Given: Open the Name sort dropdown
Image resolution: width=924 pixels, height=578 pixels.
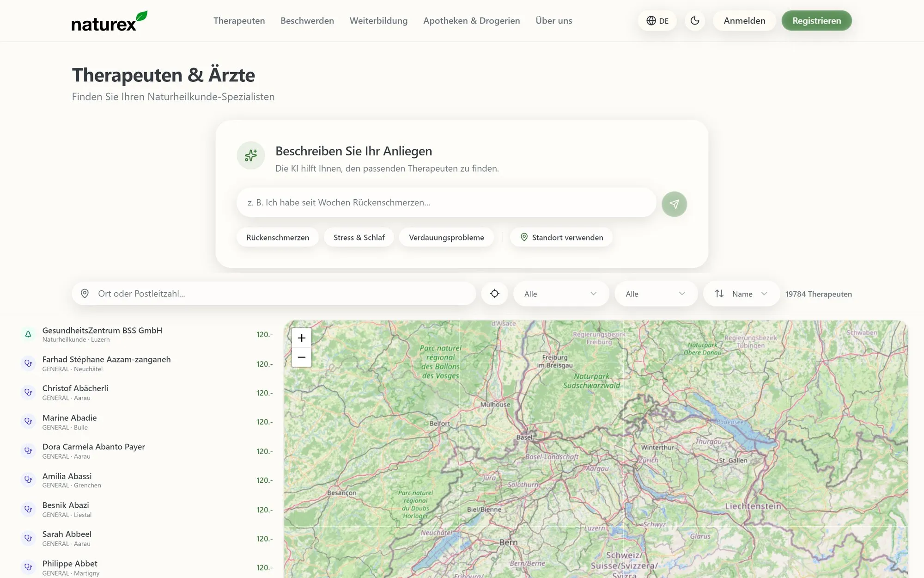Looking at the screenshot, I should pyautogui.click(x=741, y=294).
